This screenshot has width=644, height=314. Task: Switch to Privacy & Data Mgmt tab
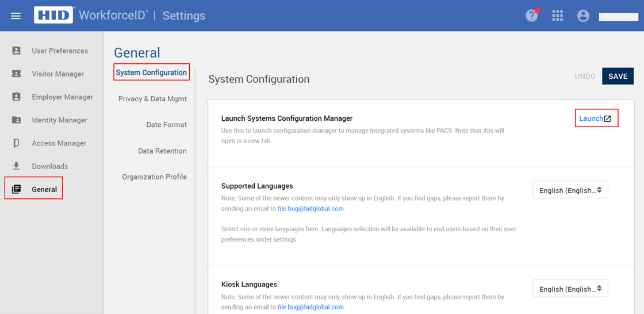[152, 99]
